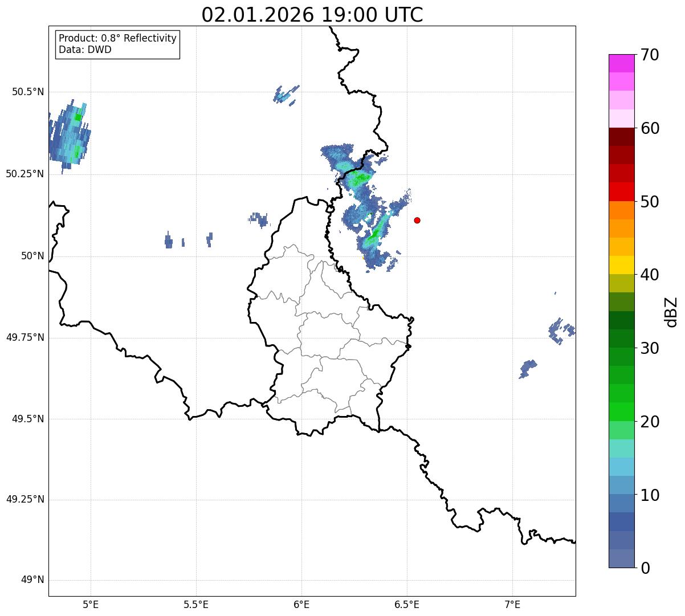This screenshot has width=685, height=616.
Task: Click the 6°E longitude label
Action: pos(301,604)
